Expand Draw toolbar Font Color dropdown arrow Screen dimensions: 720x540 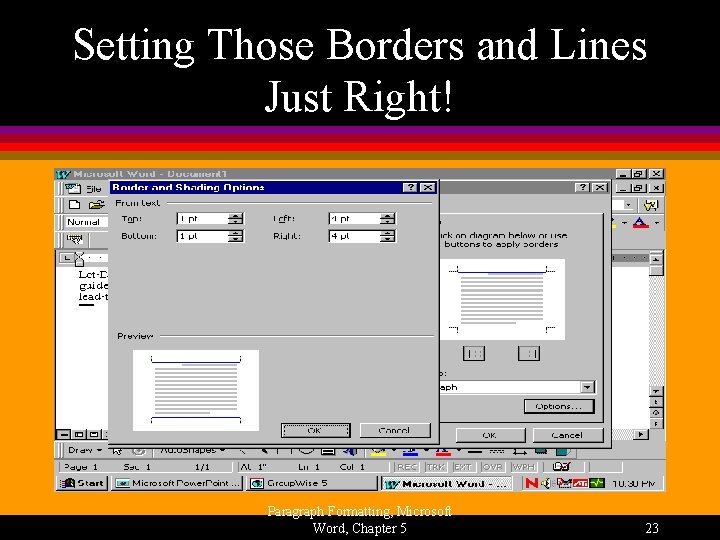point(458,451)
